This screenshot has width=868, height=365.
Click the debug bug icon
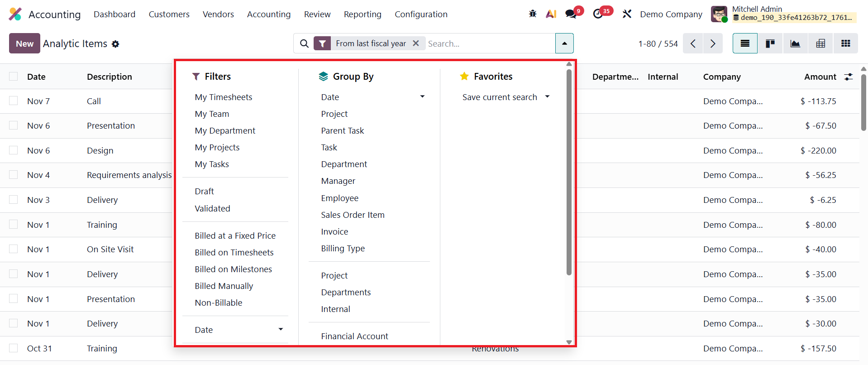[533, 14]
